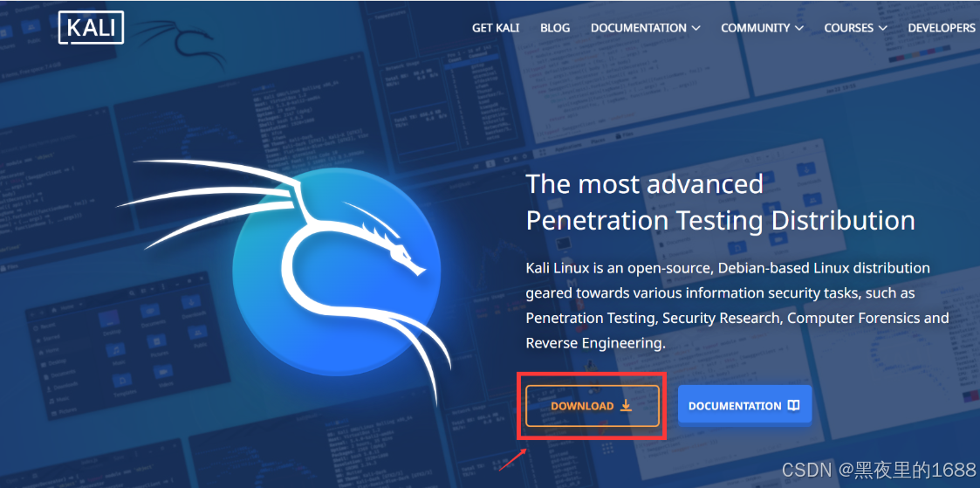The width and height of the screenshot is (980, 488).
Task: Click the book icon in the DOCUMENTATION button
Action: [793, 406]
